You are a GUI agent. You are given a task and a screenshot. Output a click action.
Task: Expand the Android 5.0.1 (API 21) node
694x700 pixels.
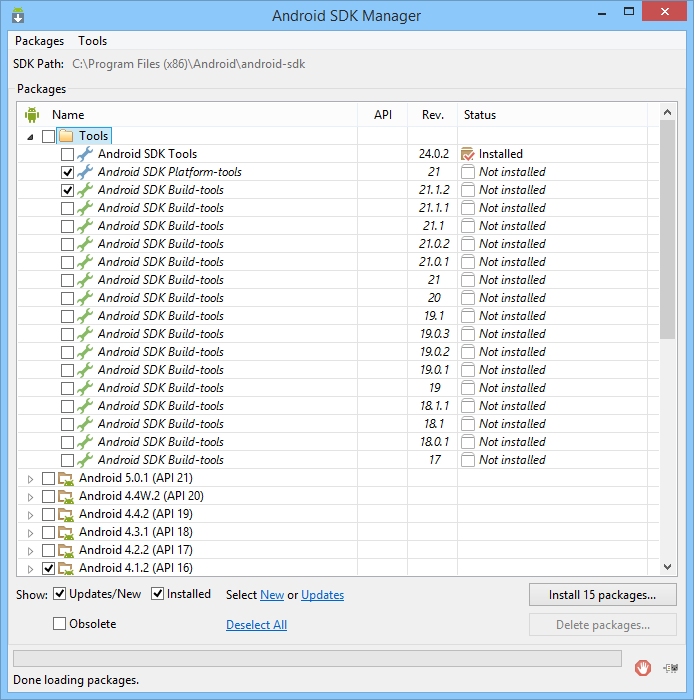point(30,479)
